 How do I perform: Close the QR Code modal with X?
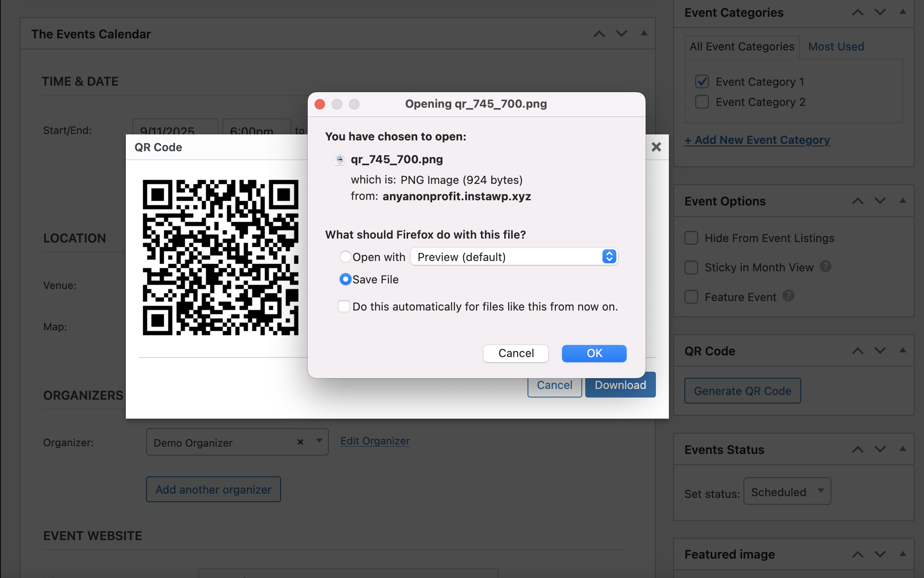(x=656, y=147)
